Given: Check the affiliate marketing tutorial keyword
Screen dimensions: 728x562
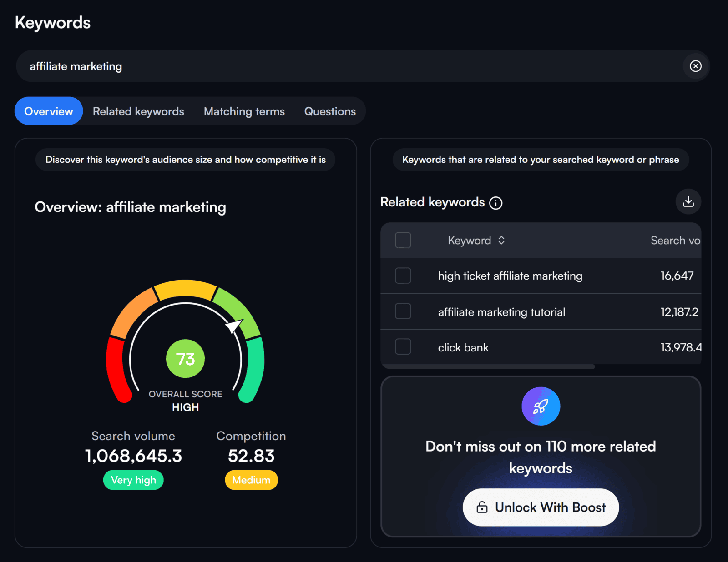Looking at the screenshot, I should [403, 311].
